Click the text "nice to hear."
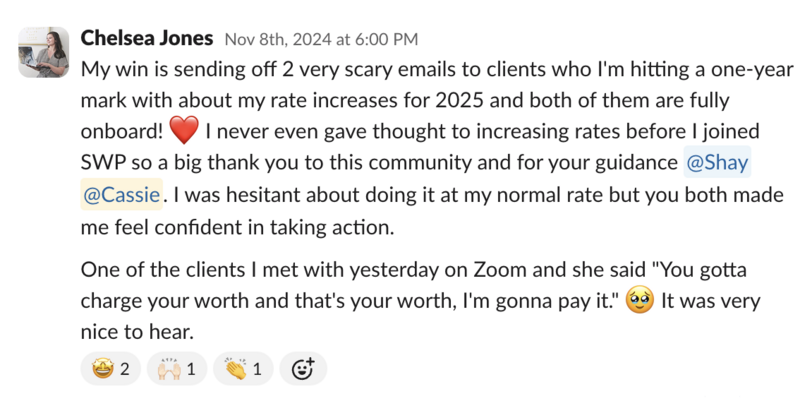This screenshot has width=800, height=401. (x=137, y=332)
